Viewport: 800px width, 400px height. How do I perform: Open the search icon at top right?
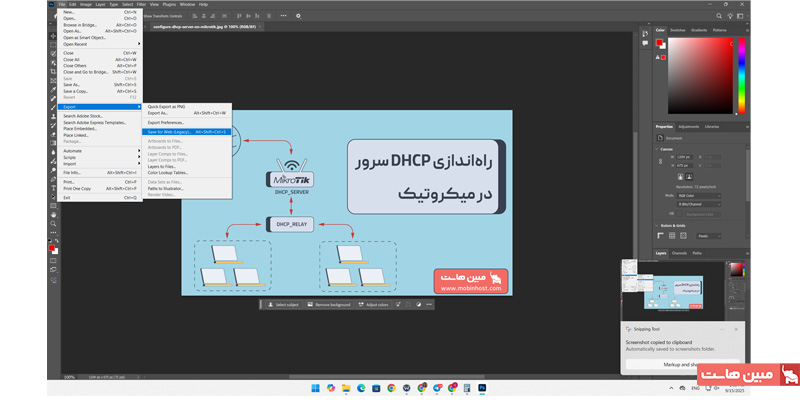(719, 16)
